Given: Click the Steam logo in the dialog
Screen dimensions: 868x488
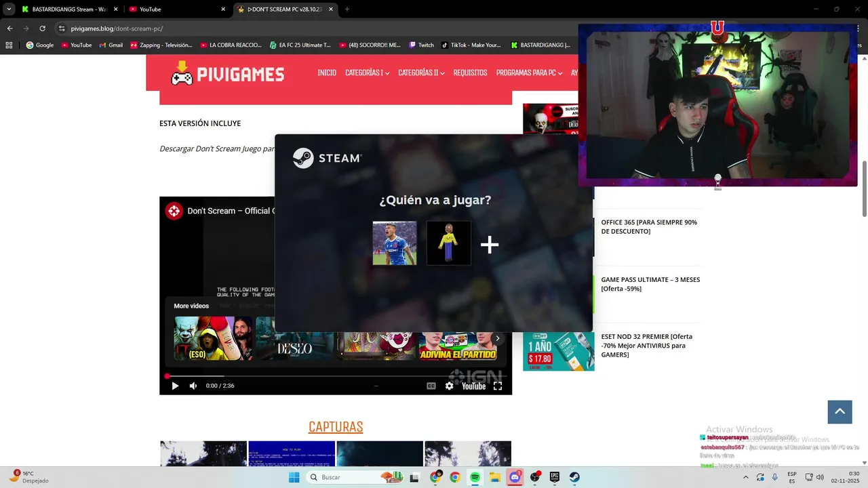Looking at the screenshot, I should 328,158.
